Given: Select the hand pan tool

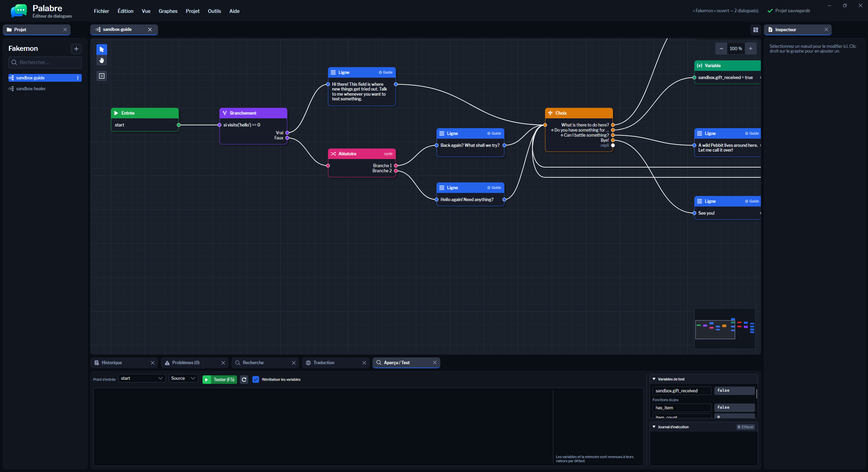Looking at the screenshot, I should 101,61.
